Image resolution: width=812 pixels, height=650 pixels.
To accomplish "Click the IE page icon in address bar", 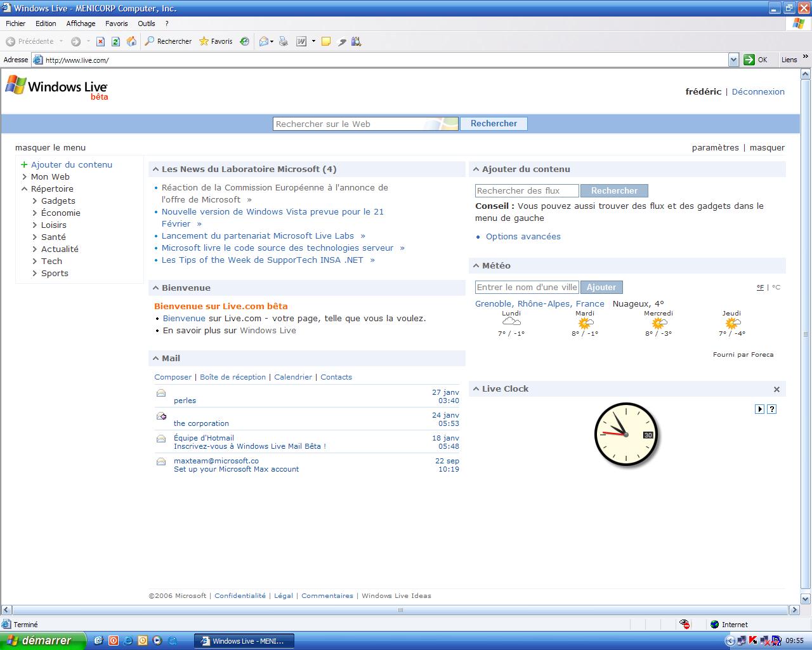I will tap(38, 60).
